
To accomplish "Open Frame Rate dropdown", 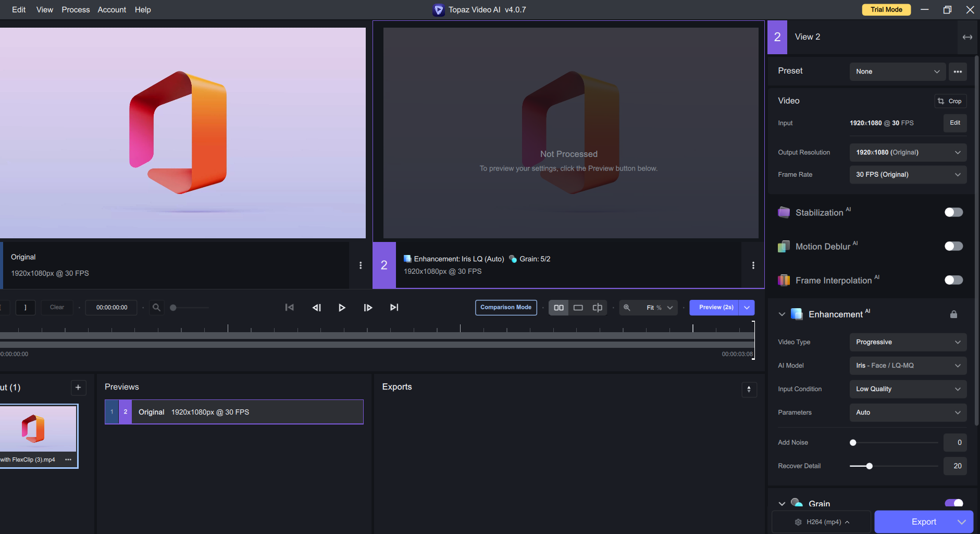I will click(x=908, y=175).
